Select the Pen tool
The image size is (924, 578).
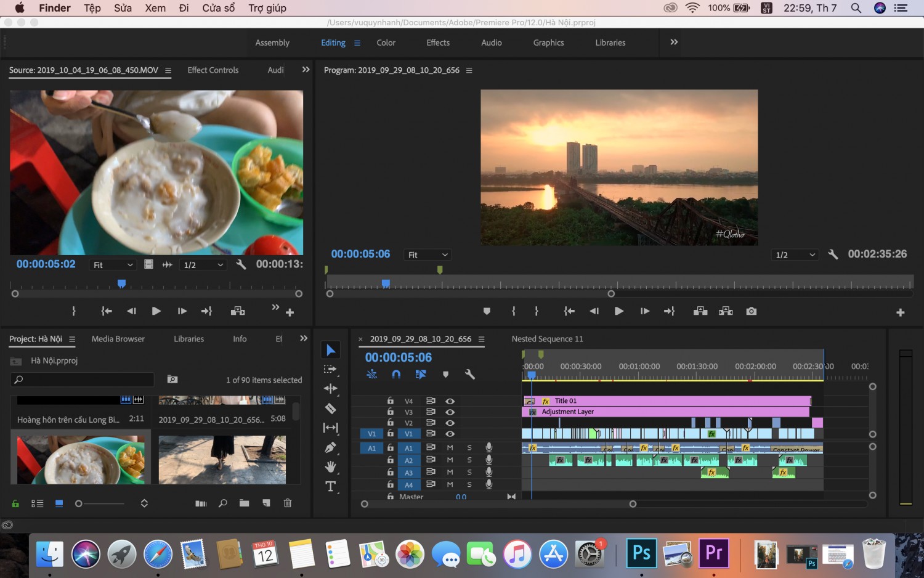[330, 447]
